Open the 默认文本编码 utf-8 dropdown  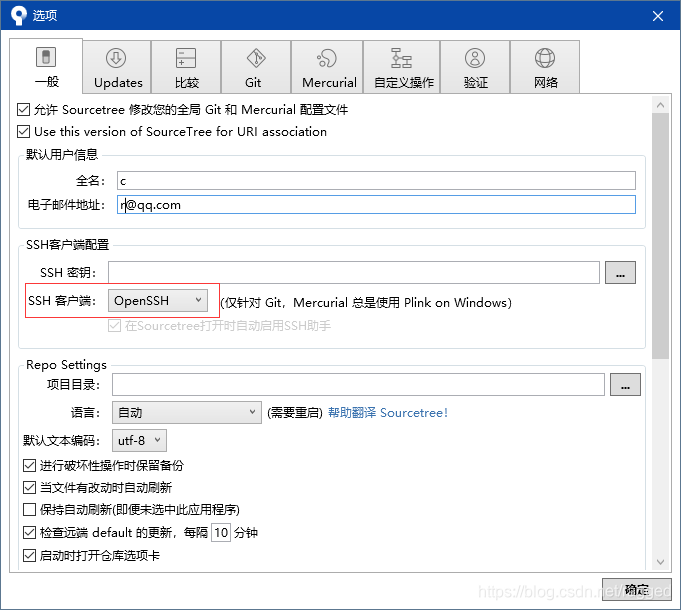coord(139,441)
